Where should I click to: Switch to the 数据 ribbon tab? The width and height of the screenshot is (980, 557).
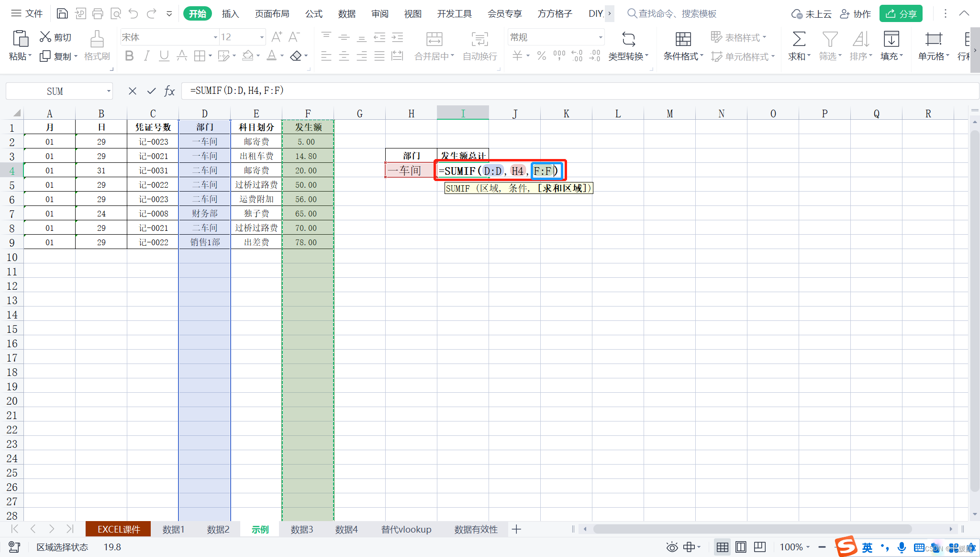(x=346, y=13)
